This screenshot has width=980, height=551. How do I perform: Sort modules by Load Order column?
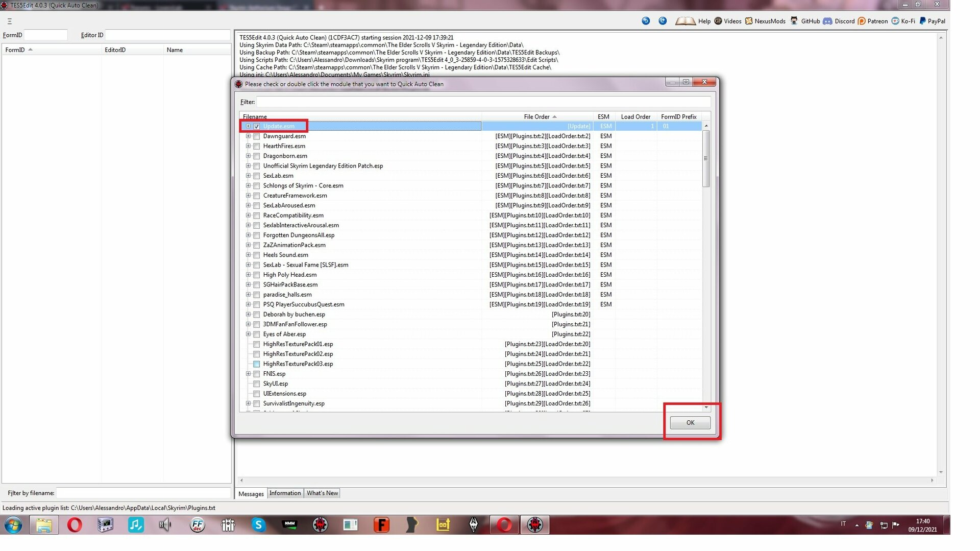tap(635, 117)
